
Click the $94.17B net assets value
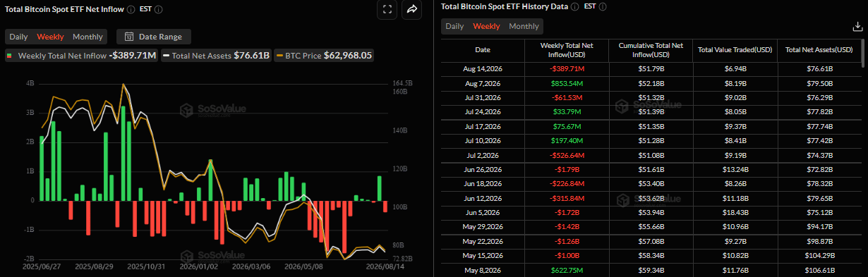[x=819, y=226]
